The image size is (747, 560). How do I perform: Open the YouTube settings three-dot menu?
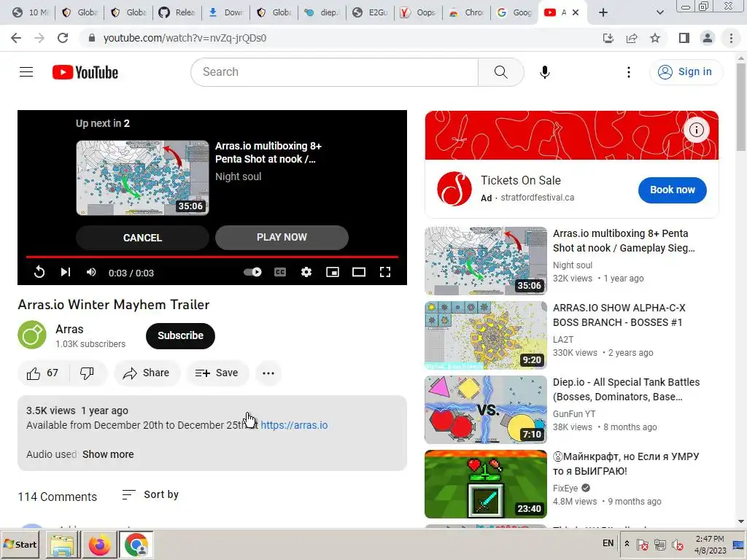(x=628, y=72)
